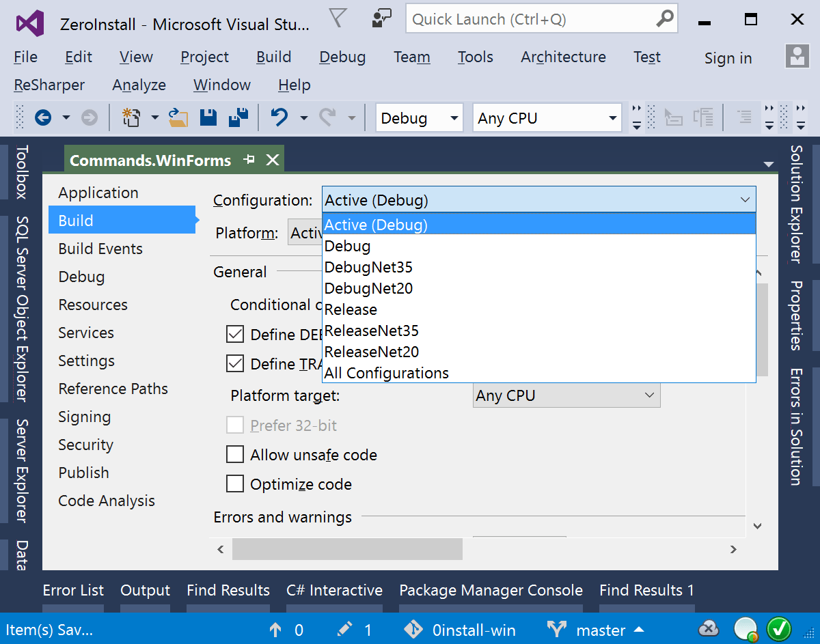Pin the Commands.WinForms tab

click(x=249, y=160)
